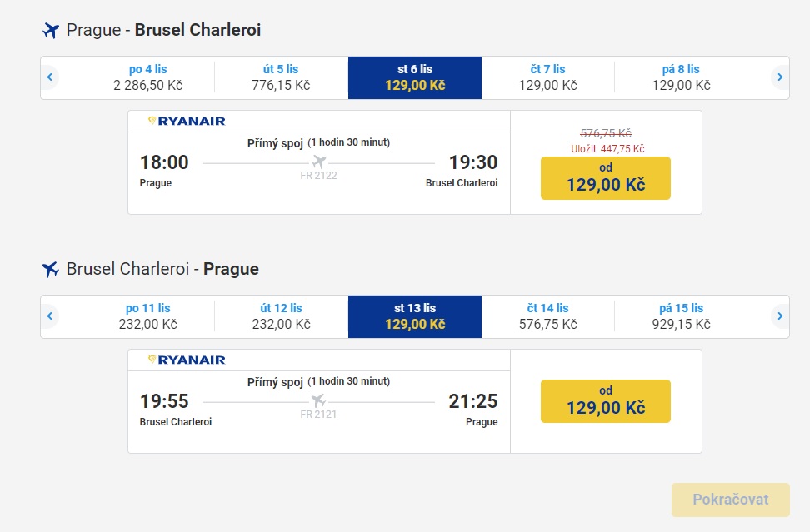Choose return date út 12 lis
Screen dimensions: 810x532
pos(281,316)
